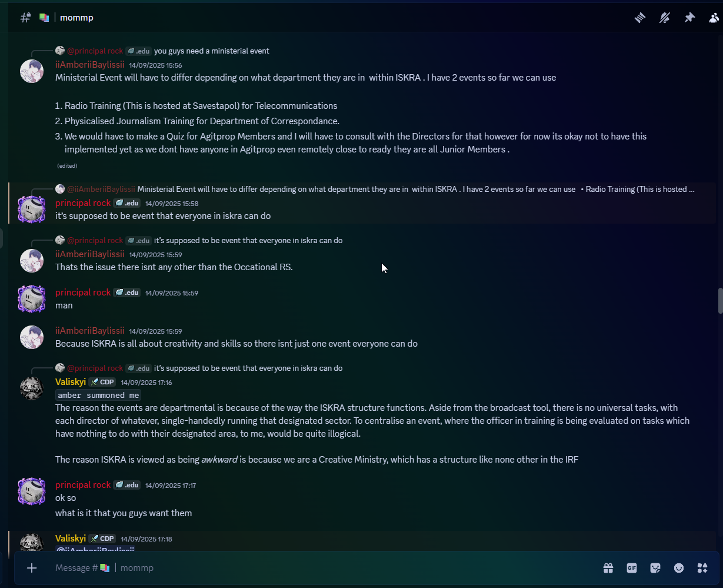Click iiAmberiiBaylissii's name on 15:56 message

tap(90, 65)
